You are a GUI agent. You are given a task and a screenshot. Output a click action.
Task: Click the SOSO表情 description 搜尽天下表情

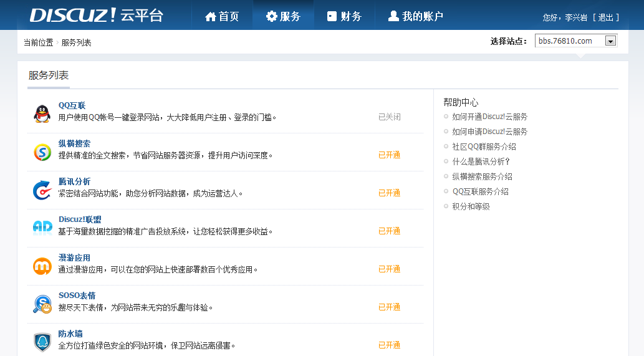coord(135,307)
